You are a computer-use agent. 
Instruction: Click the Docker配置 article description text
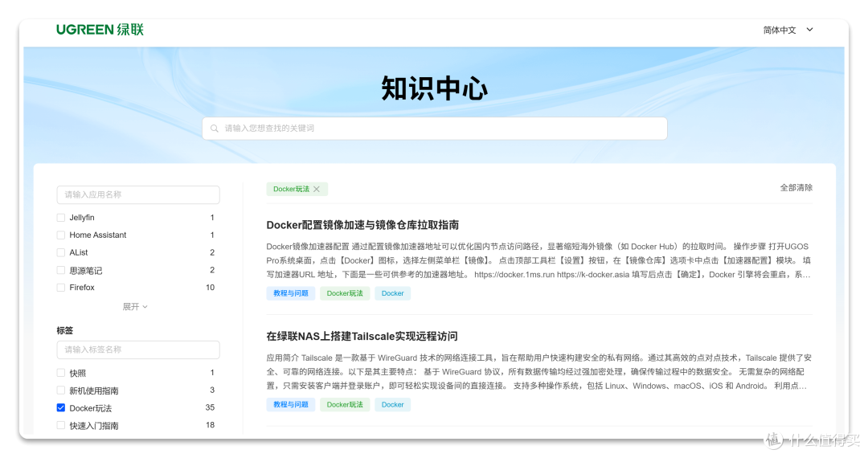(538, 260)
